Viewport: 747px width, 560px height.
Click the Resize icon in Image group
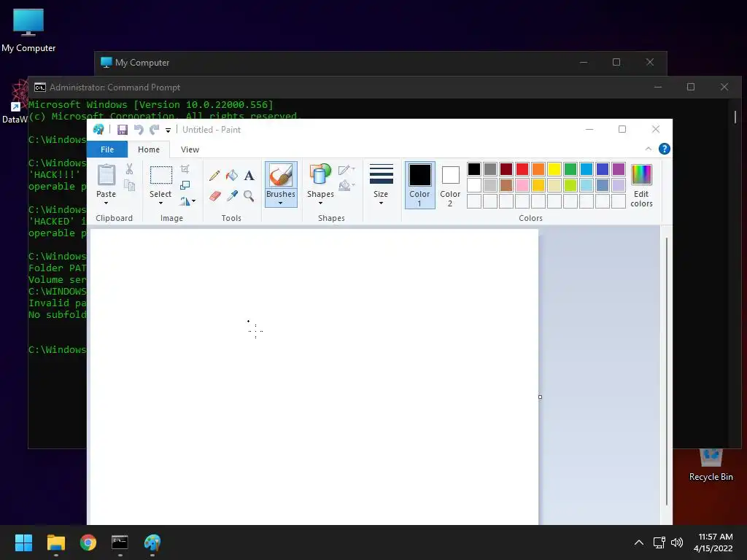click(x=185, y=185)
